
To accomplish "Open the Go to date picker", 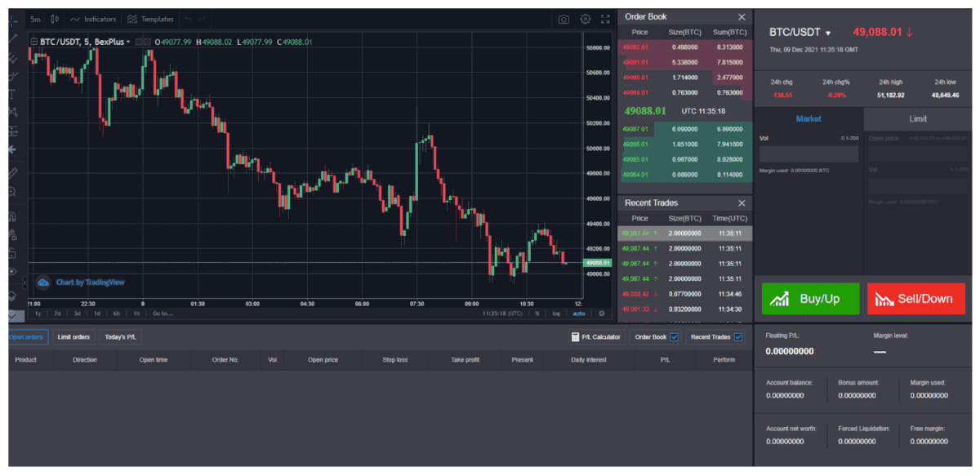I will 162,313.
